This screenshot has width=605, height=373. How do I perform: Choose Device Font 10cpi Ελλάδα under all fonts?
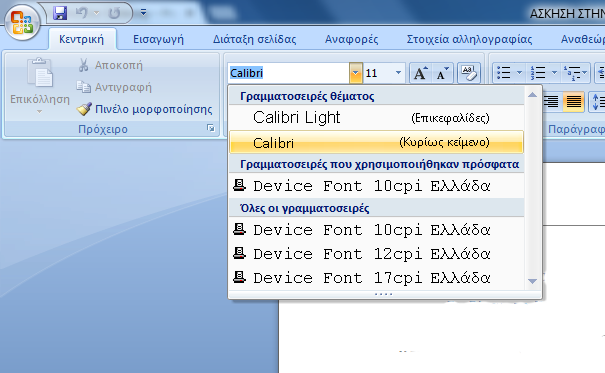[377, 230]
